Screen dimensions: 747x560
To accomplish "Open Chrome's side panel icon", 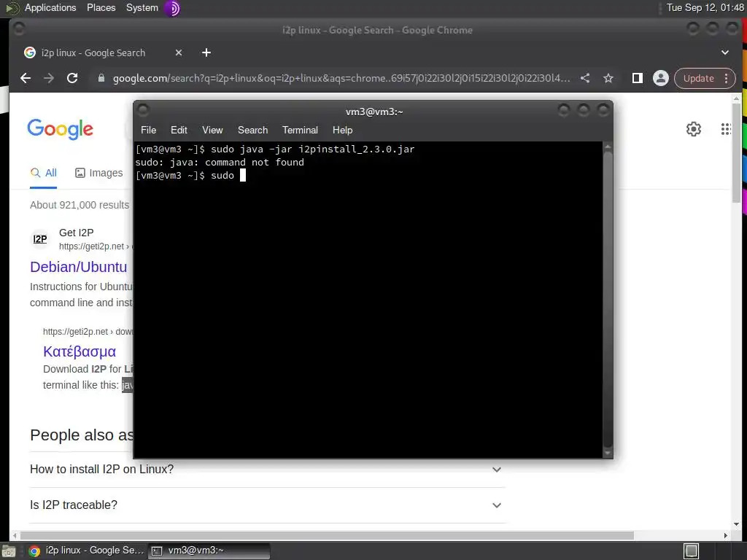I will (x=638, y=78).
